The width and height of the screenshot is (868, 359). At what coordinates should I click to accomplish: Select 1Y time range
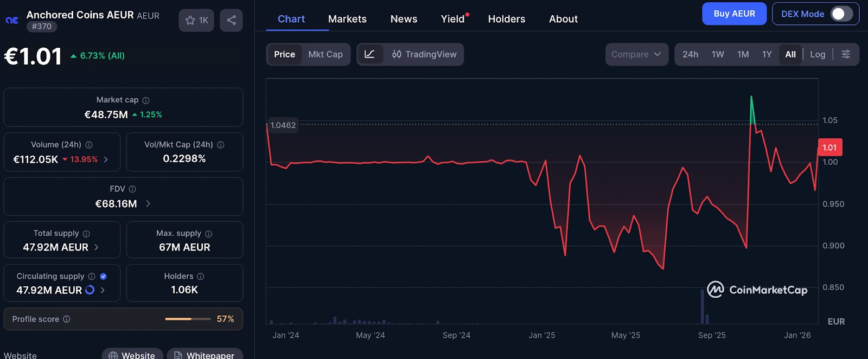point(767,54)
